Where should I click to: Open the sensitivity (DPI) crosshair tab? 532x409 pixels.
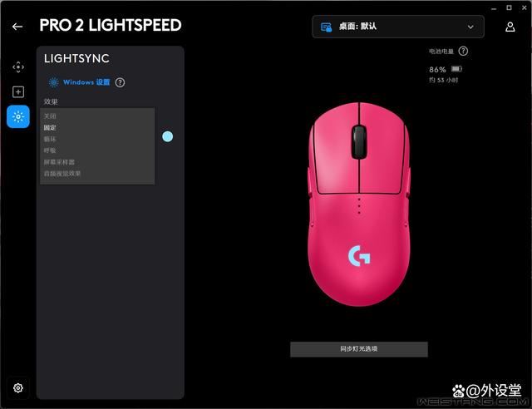[18, 67]
